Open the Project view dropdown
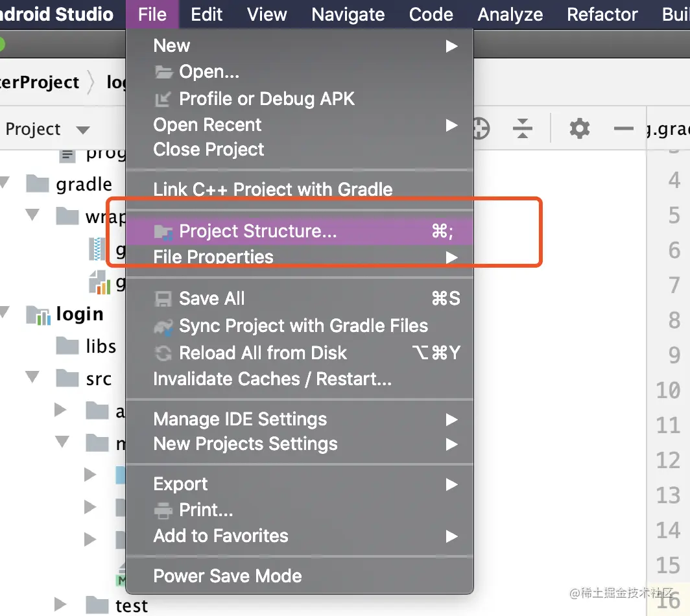Screen dimensions: 690x616 [x=82, y=130]
